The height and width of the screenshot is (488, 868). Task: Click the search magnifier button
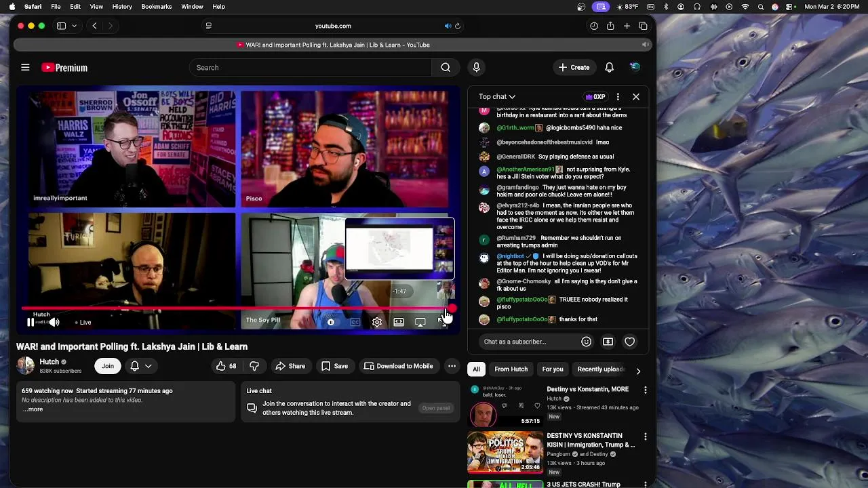pyautogui.click(x=446, y=67)
